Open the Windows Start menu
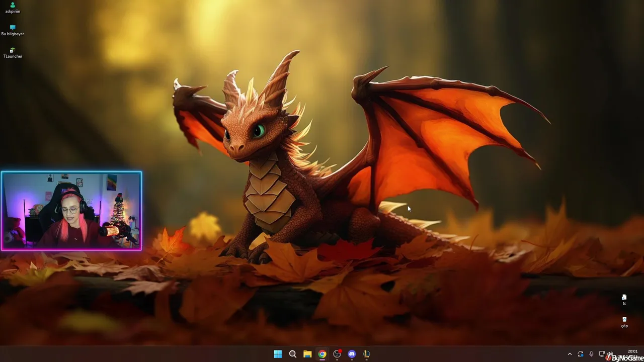644x362 pixels. pyautogui.click(x=278, y=354)
